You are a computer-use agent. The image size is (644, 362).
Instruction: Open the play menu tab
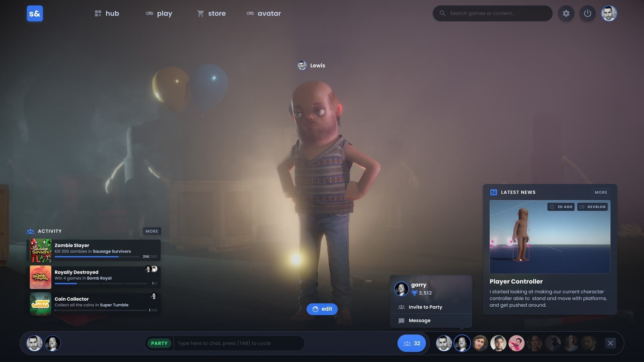(x=159, y=13)
